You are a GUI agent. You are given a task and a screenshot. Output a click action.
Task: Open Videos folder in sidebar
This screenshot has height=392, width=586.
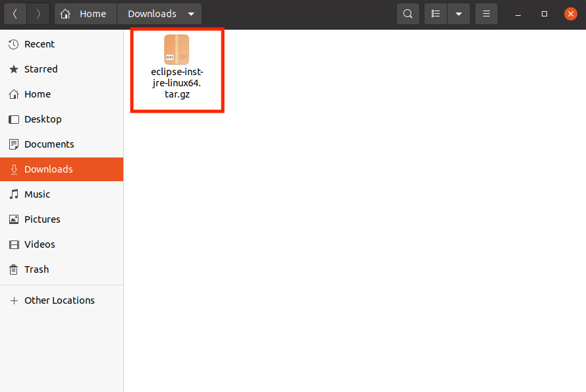(x=62, y=244)
